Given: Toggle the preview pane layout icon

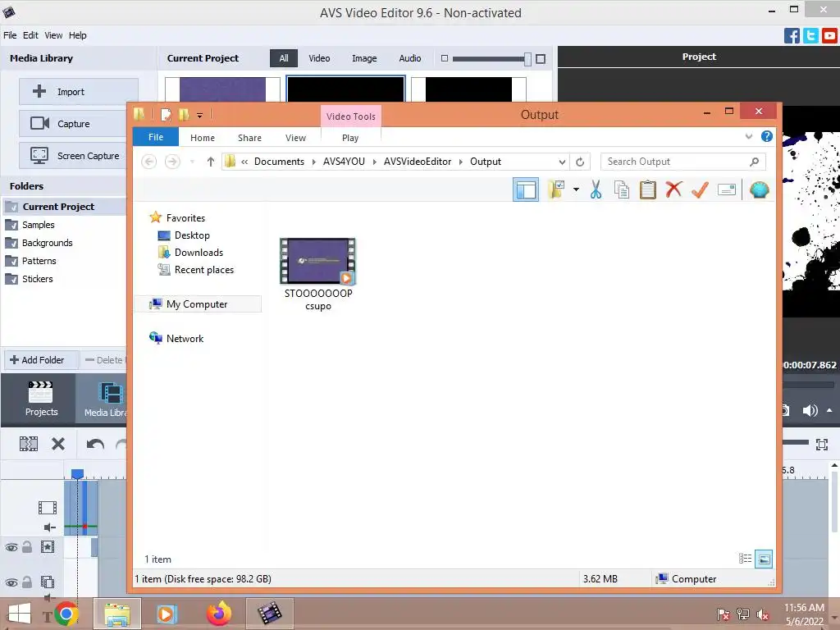Looking at the screenshot, I should [526, 190].
